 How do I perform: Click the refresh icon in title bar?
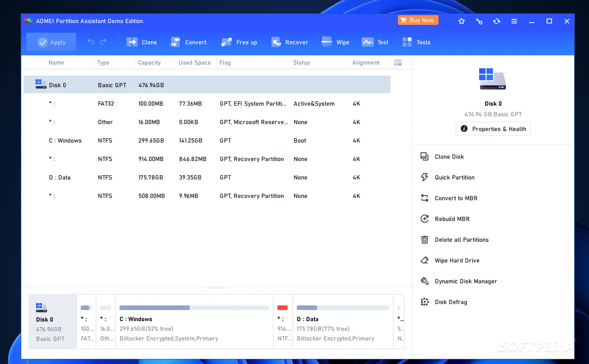[497, 21]
